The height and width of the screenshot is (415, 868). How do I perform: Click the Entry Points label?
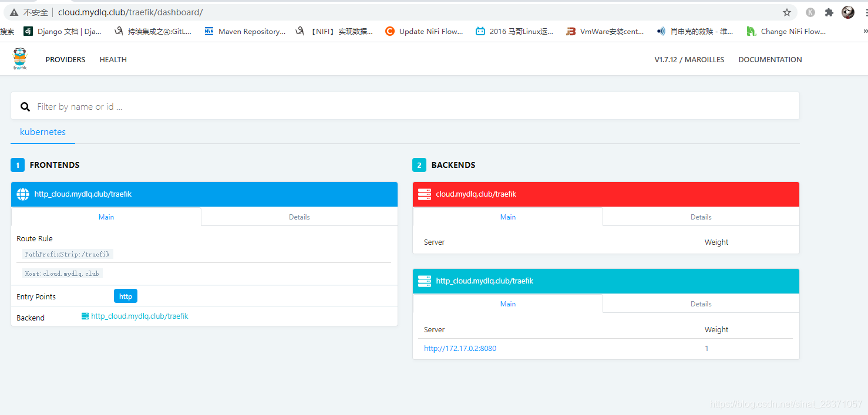[36, 297]
